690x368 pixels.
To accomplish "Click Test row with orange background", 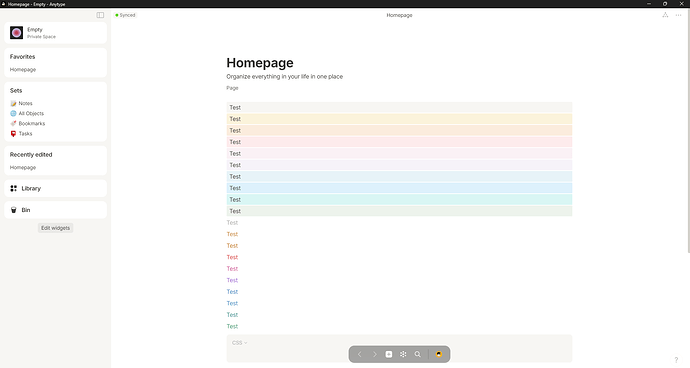I will click(400, 130).
